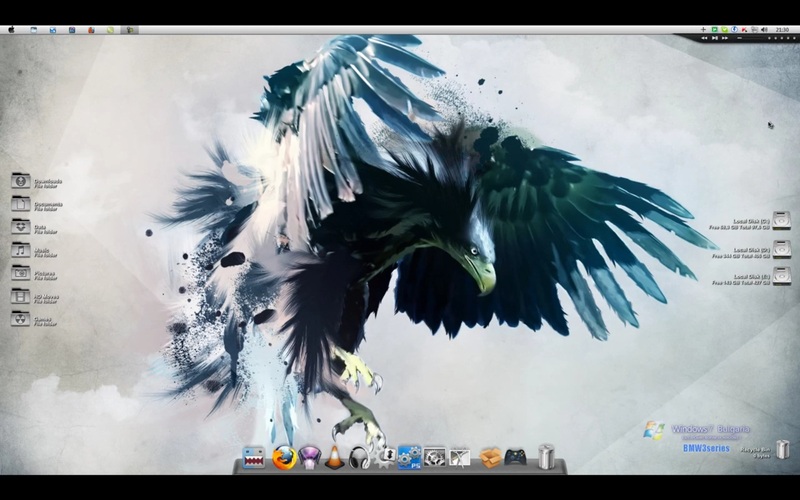The height and width of the screenshot is (500, 800).
Task: Select the HD Movies folder icon
Action: coord(21,296)
